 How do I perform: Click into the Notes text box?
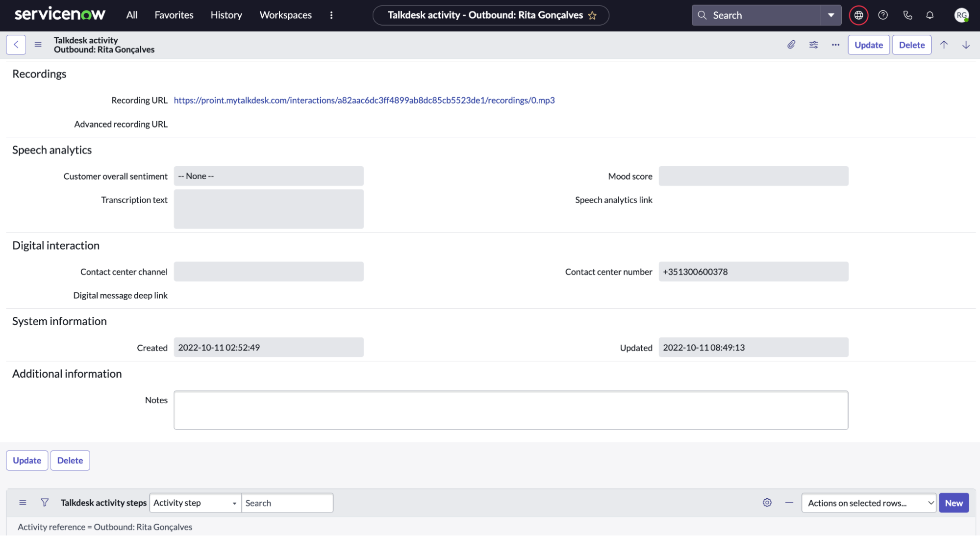point(511,410)
